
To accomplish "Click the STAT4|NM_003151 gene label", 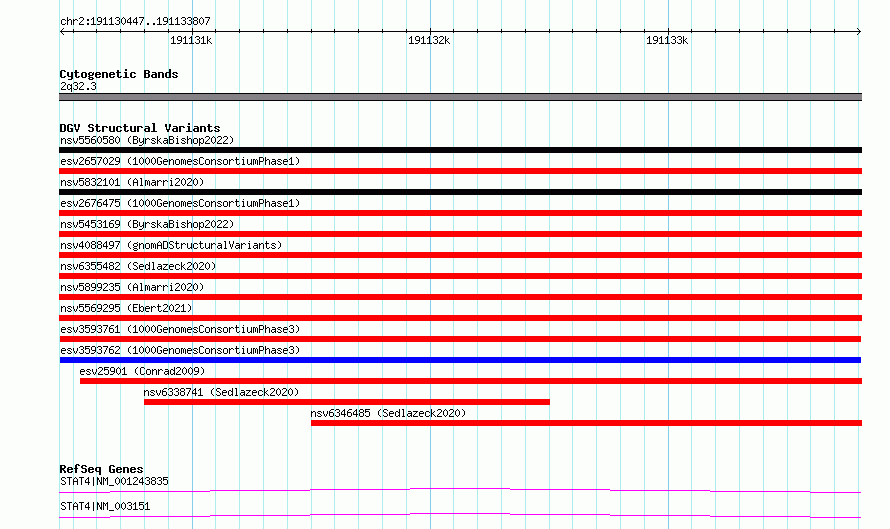I will pos(105,506).
